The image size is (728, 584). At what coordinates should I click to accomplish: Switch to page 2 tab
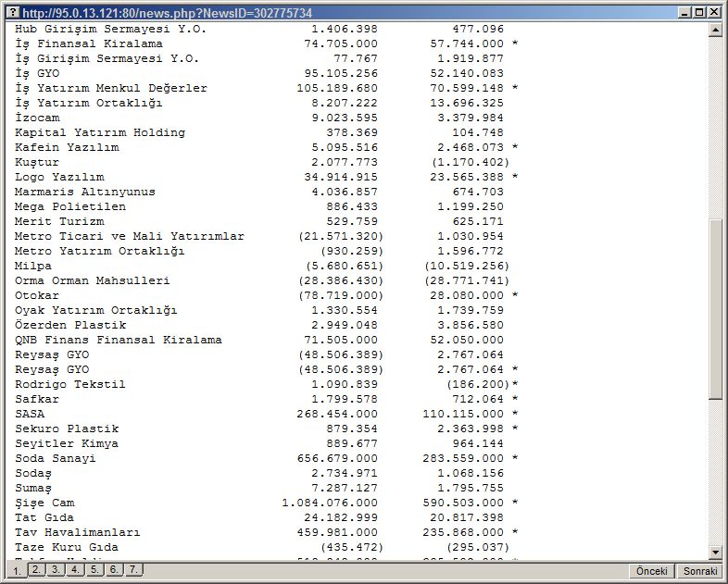tap(36, 569)
